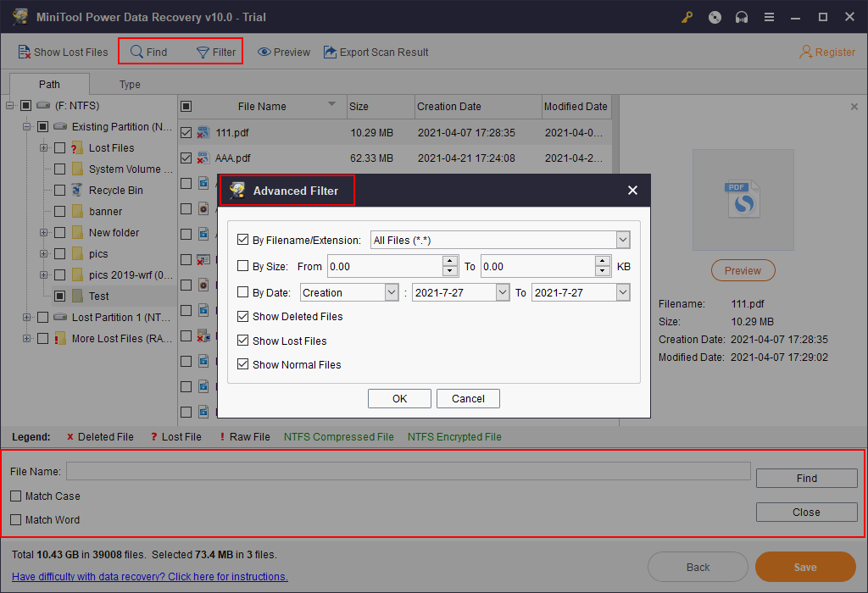Uncheck the AAA.pdf file checkbox

186,158
